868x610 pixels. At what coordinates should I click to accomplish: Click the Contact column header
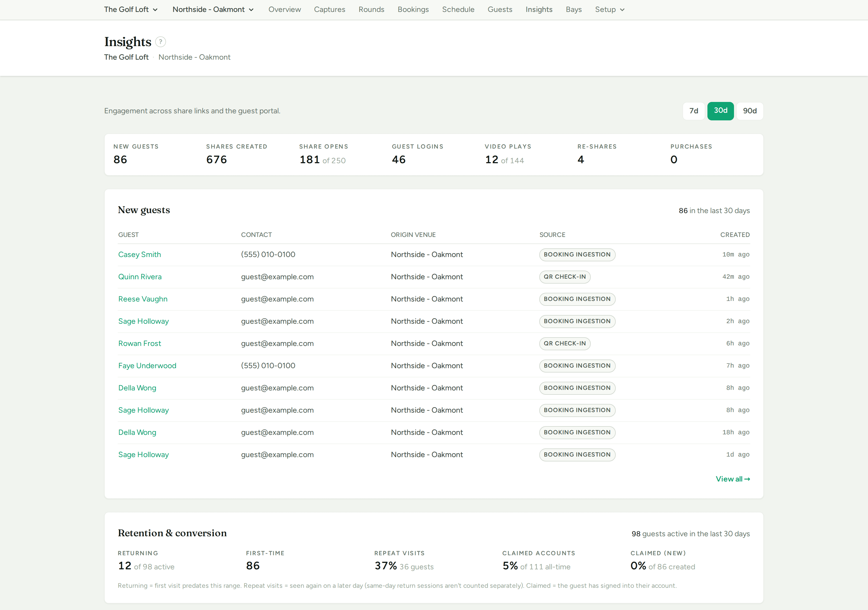[256, 235]
